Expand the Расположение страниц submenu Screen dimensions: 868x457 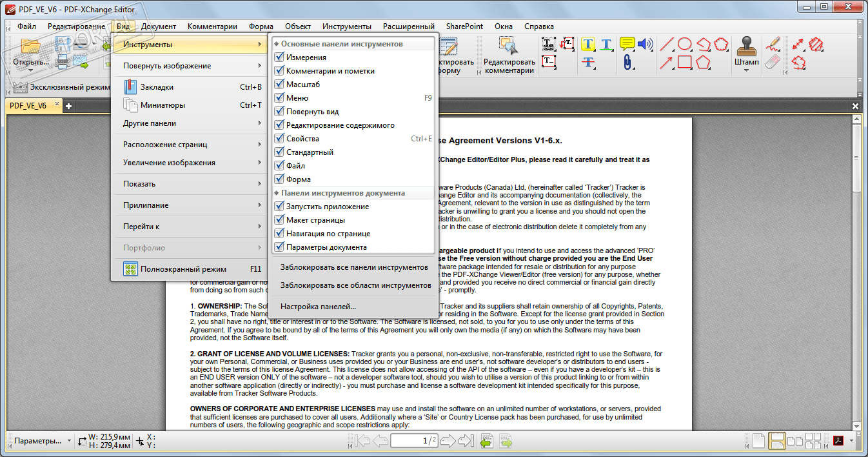190,145
